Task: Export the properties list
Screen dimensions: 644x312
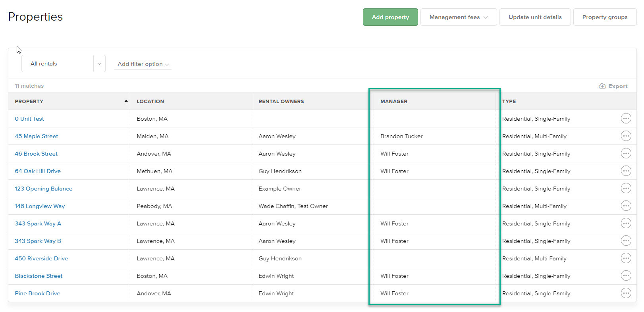Action: (613, 86)
